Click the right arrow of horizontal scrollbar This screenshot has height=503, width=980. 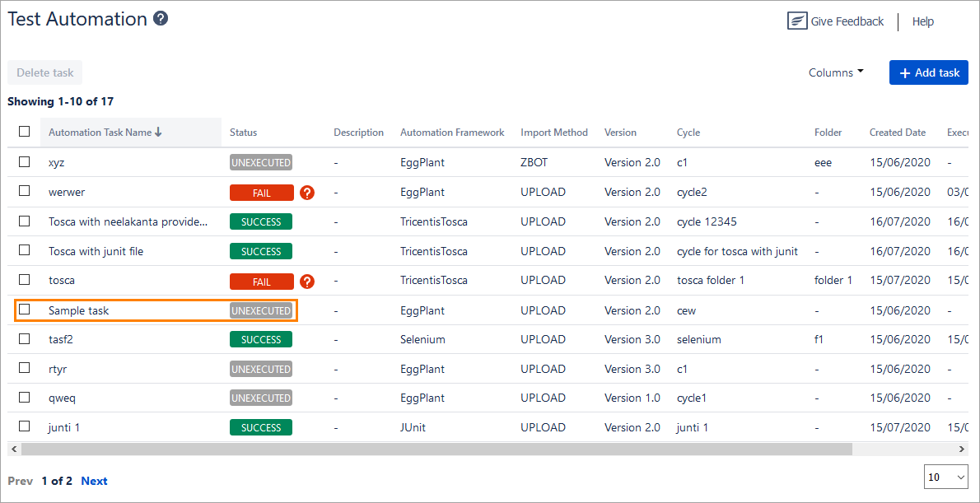tap(961, 449)
